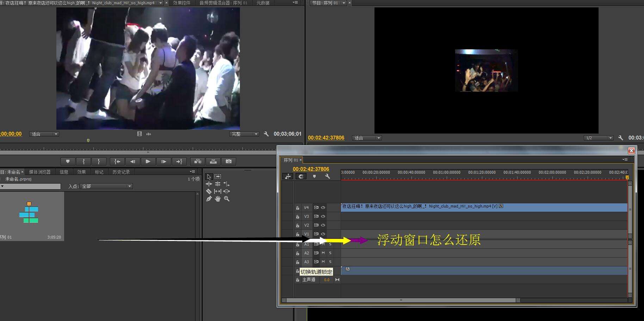Solo audio track A3

330,262
